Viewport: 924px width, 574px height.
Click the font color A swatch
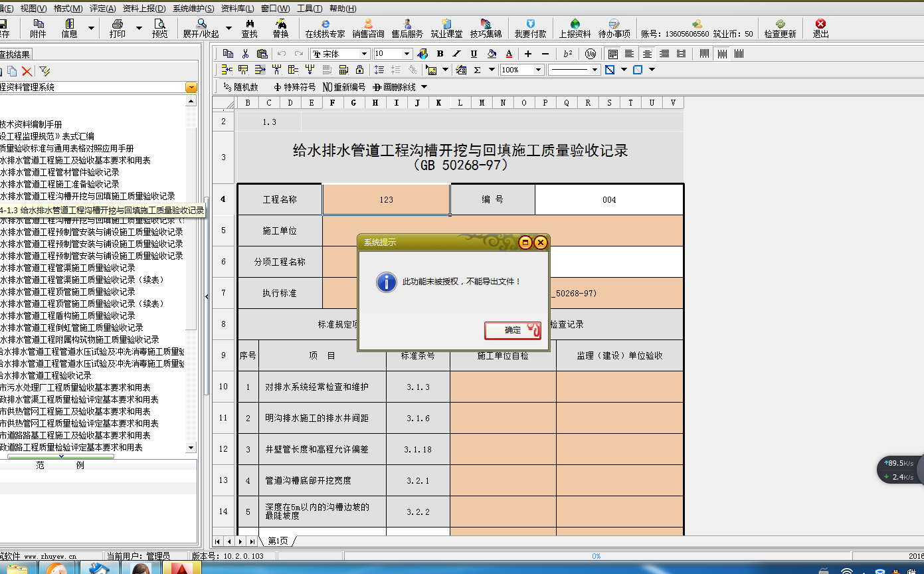pyautogui.click(x=509, y=54)
